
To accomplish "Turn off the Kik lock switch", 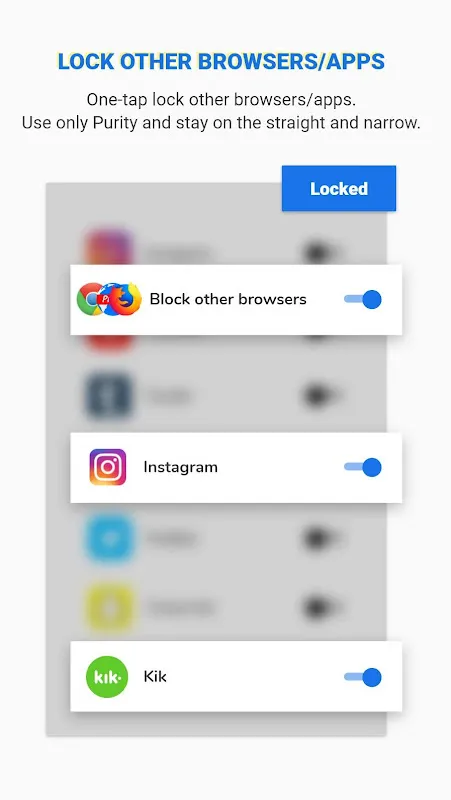I will [363, 677].
